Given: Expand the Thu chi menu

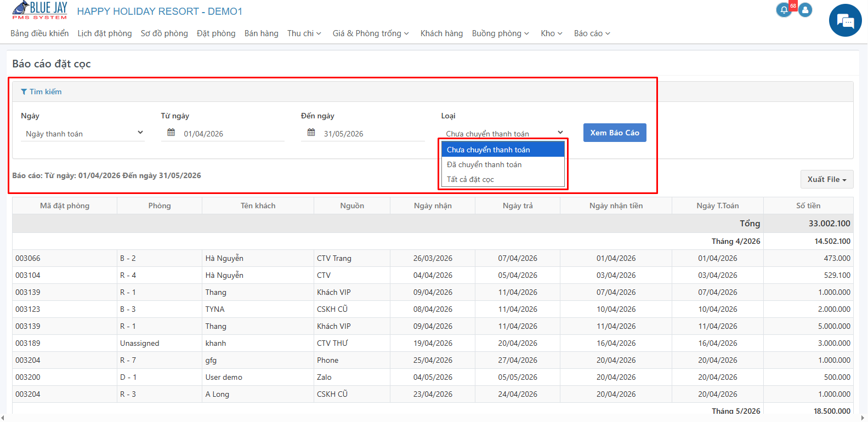Looking at the screenshot, I should (304, 33).
